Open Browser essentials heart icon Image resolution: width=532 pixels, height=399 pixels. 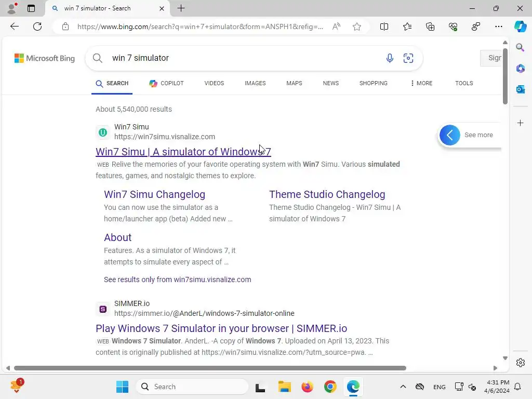(x=453, y=26)
